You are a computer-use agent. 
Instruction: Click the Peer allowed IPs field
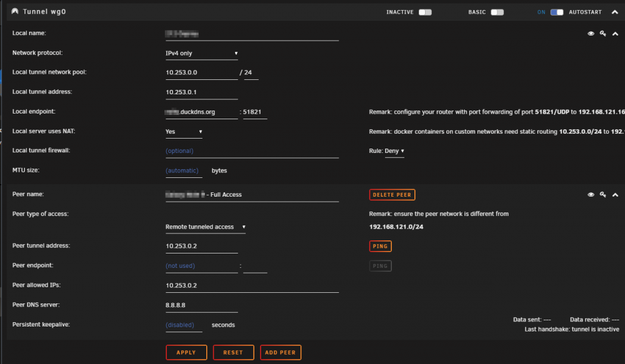click(x=252, y=286)
